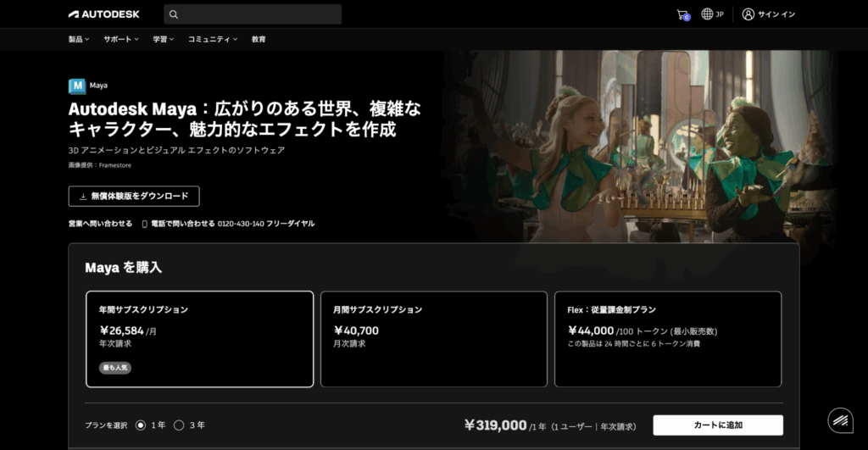Expand the 学習 dropdown menu
Image resolution: width=868 pixels, height=450 pixels.
click(x=163, y=39)
